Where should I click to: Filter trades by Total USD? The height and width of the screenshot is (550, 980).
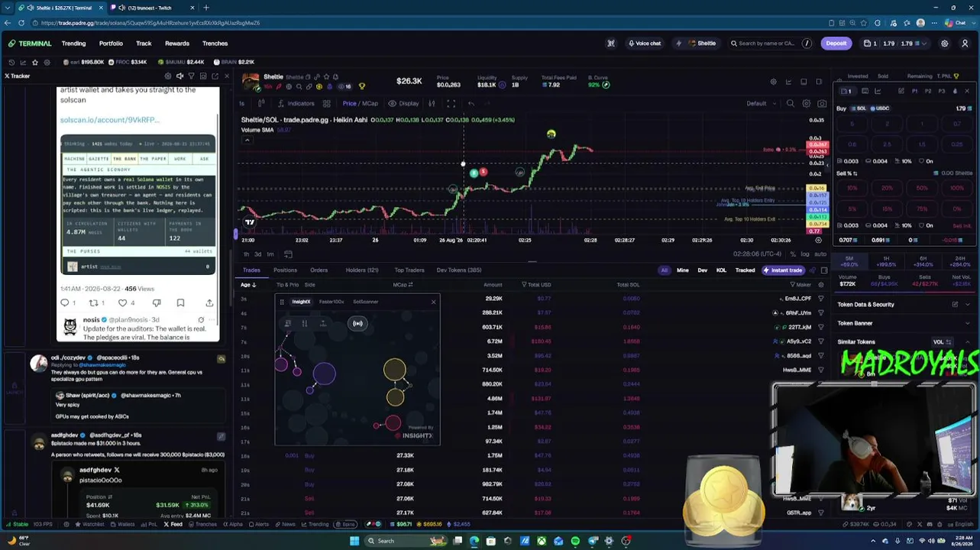pos(537,285)
